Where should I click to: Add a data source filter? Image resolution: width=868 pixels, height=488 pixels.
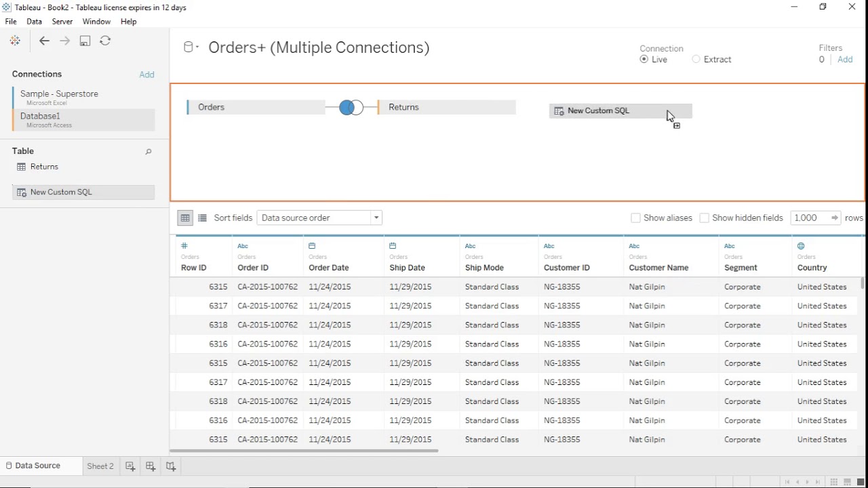pos(845,60)
